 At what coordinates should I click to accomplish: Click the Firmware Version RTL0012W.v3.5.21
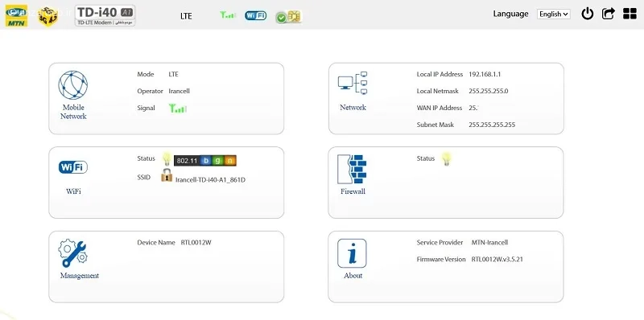tap(497, 259)
